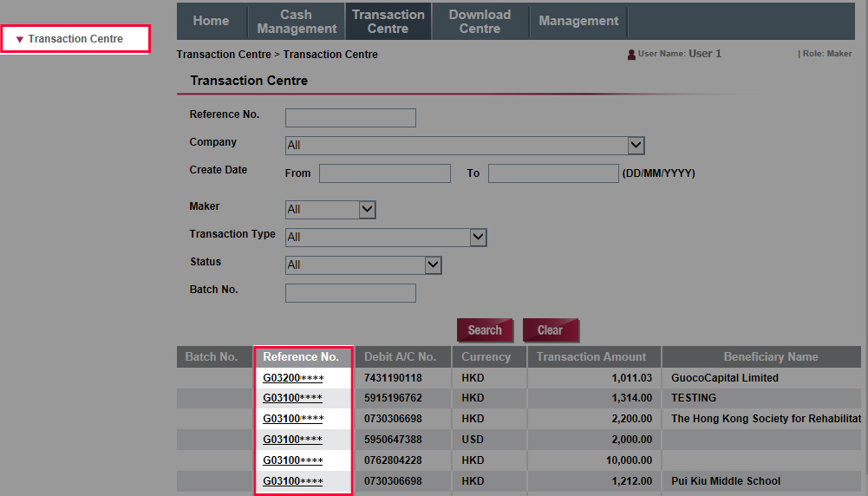
Task: Open the Management tab
Action: tap(578, 22)
